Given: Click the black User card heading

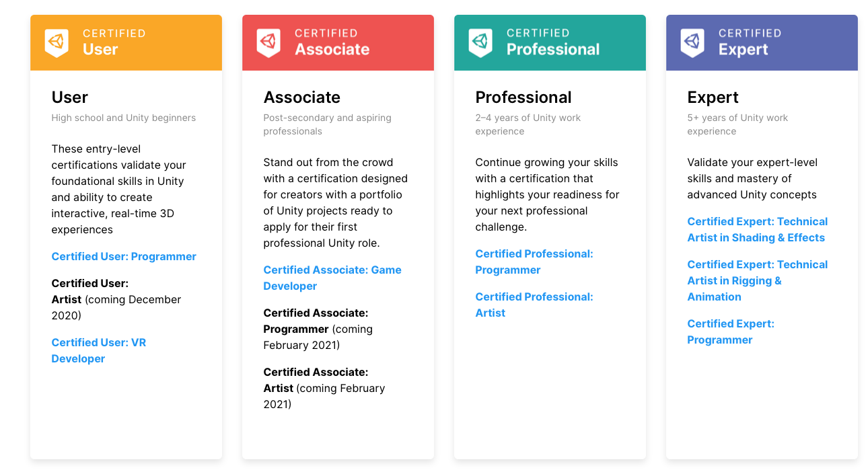Looking at the screenshot, I should [x=70, y=97].
